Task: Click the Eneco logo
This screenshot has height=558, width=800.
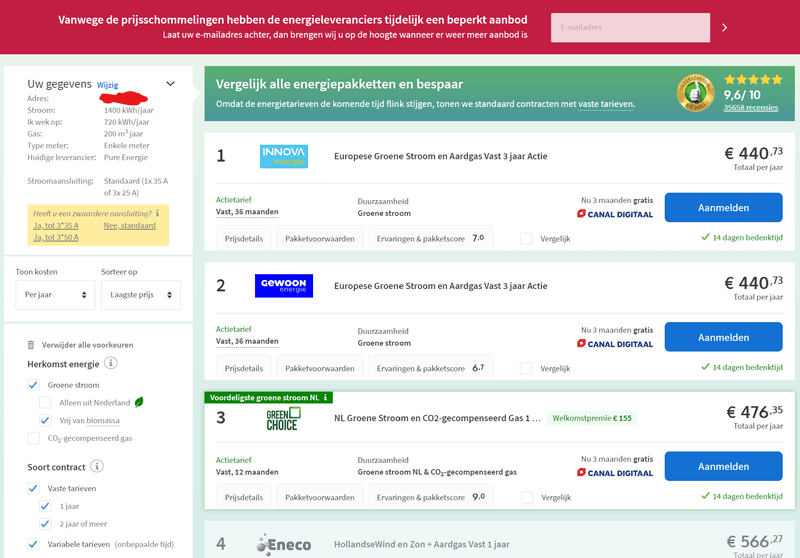Action: [284, 544]
